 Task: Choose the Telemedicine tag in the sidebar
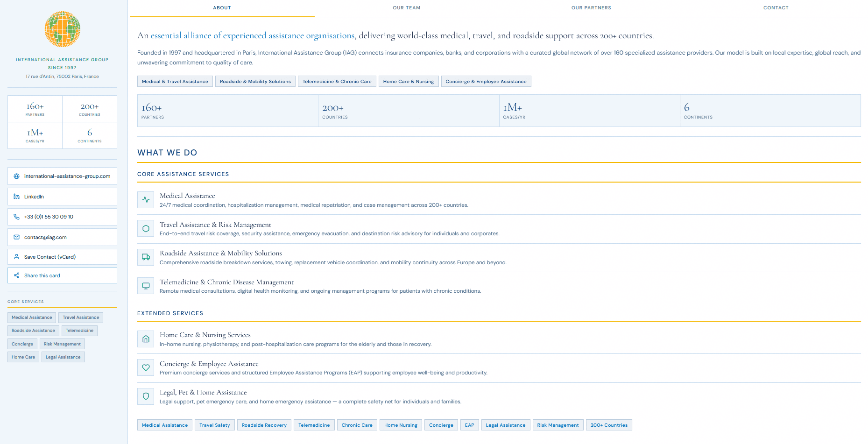(79, 331)
